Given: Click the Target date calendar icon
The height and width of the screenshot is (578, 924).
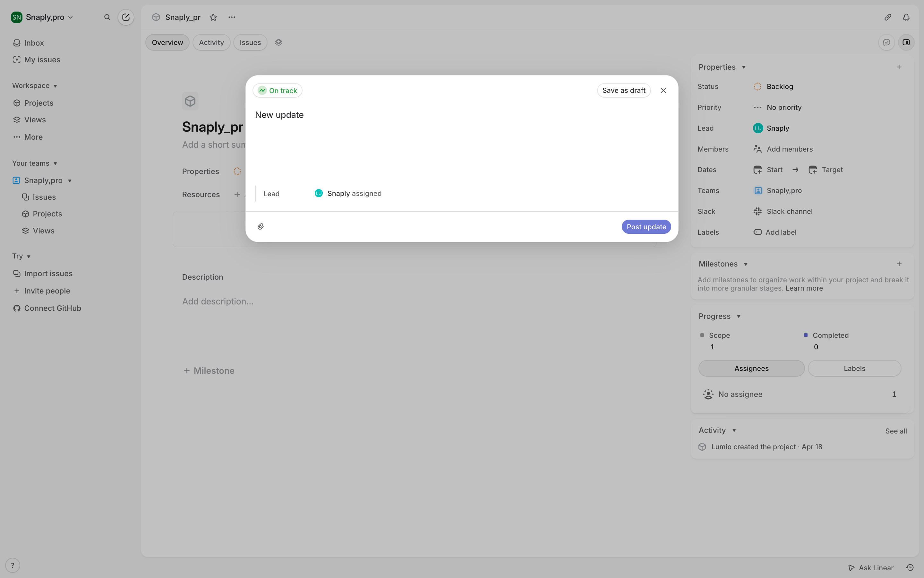Looking at the screenshot, I should 812,170.
